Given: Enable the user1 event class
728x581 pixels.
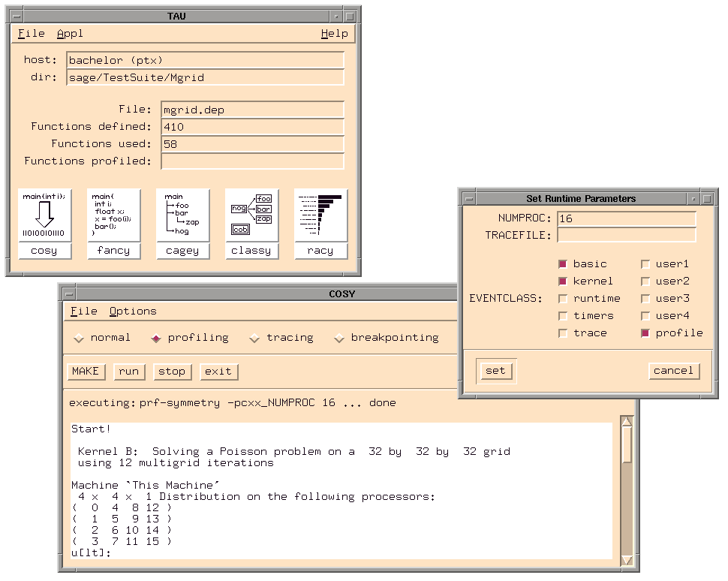Looking at the screenshot, I should pos(645,264).
